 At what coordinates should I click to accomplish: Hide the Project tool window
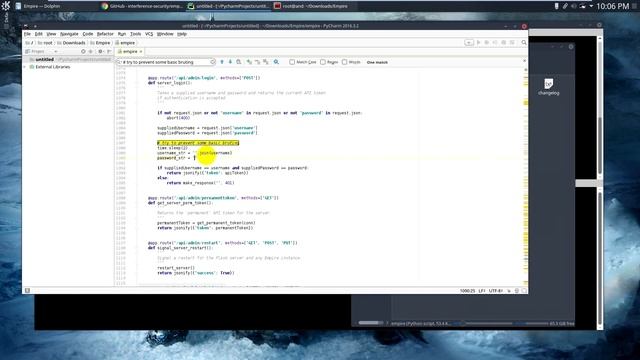(109, 51)
